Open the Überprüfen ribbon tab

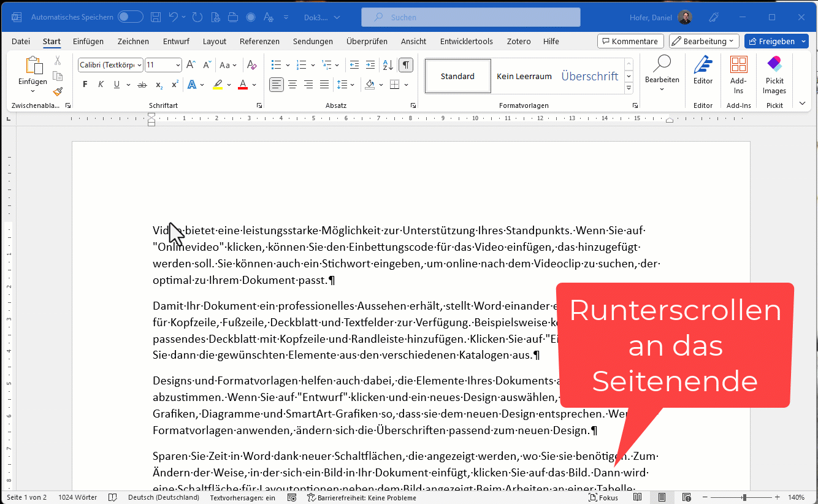point(367,41)
